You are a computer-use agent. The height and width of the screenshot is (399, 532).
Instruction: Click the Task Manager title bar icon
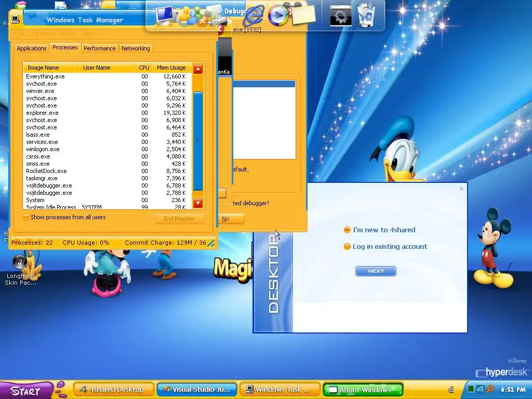(x=15, y=20)
